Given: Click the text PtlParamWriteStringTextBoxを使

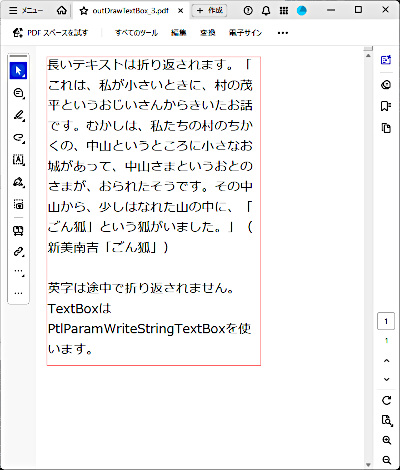Looking at the screenshot, I should click(x=150, y=329).
